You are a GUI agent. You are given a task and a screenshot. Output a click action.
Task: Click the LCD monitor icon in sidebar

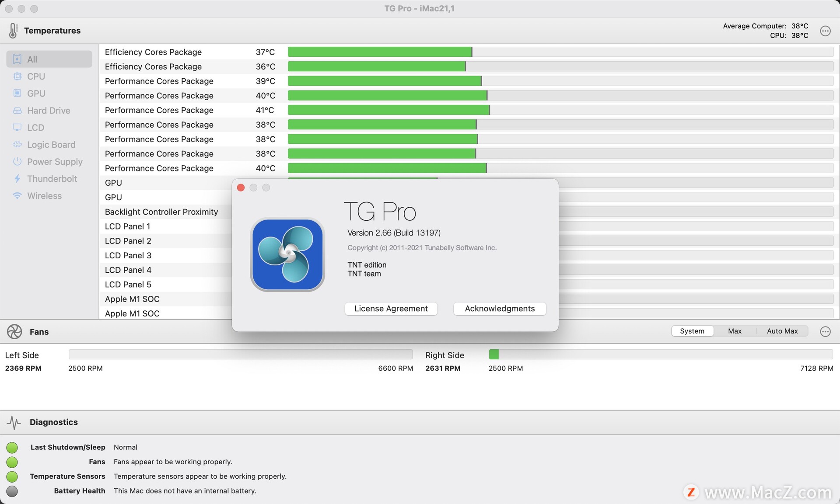pos(17,127)
